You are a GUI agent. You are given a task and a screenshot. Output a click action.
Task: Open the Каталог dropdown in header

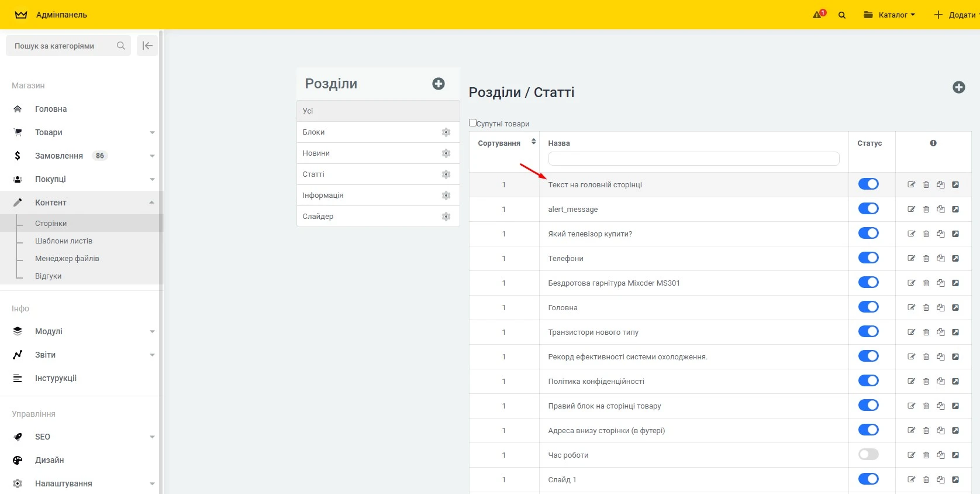pyautogui.click(x=889, y=15)
